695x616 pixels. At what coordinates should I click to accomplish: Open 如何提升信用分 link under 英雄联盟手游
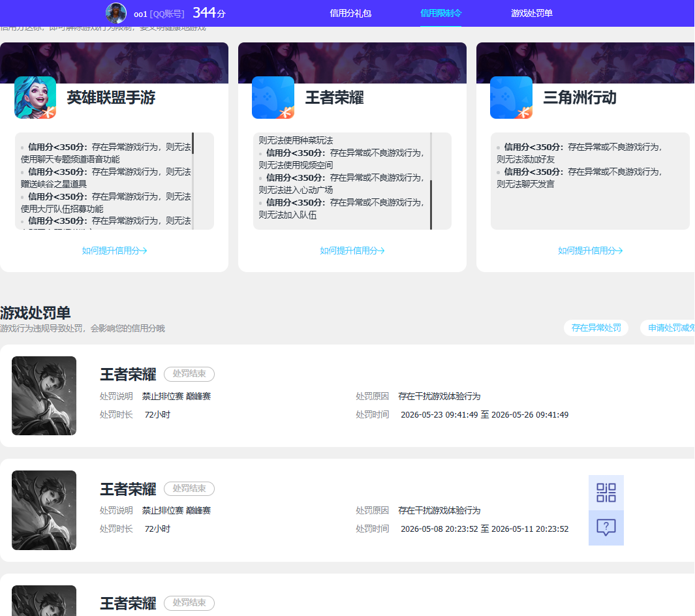pos(114,251)
